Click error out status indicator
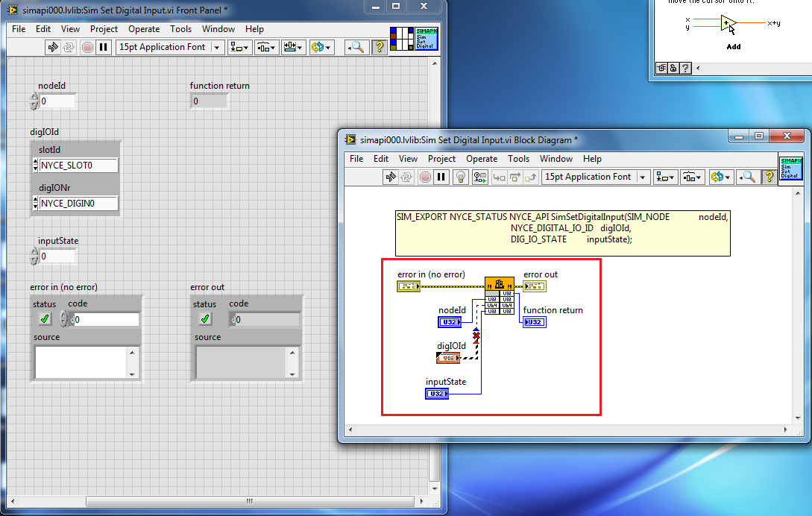 [205, 319]
